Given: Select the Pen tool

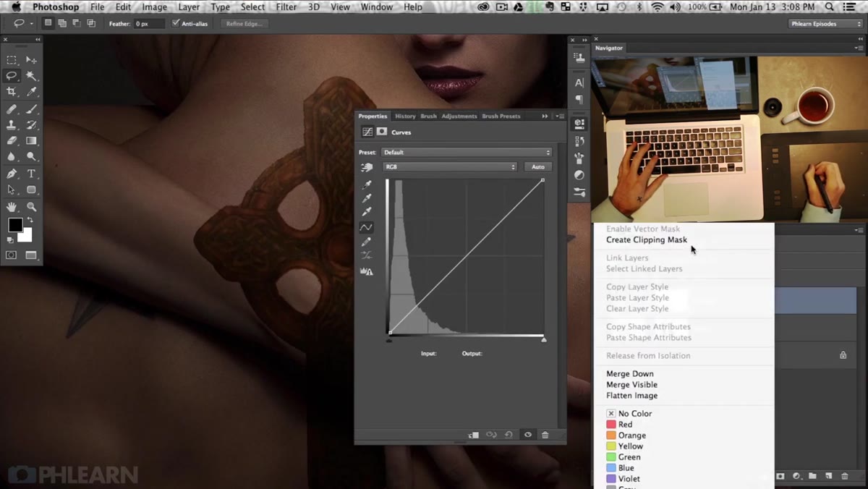Looking at the screenshot, I should point(12,174).
